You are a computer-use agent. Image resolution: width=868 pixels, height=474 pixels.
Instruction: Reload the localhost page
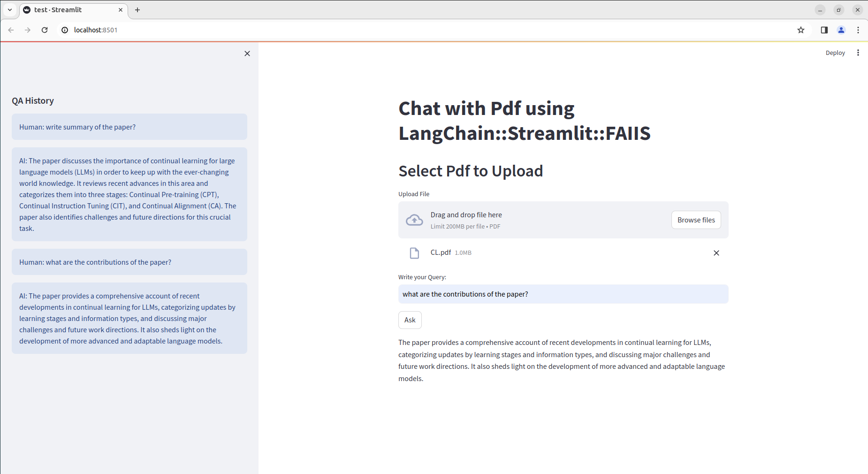click(x=45, y=30)
